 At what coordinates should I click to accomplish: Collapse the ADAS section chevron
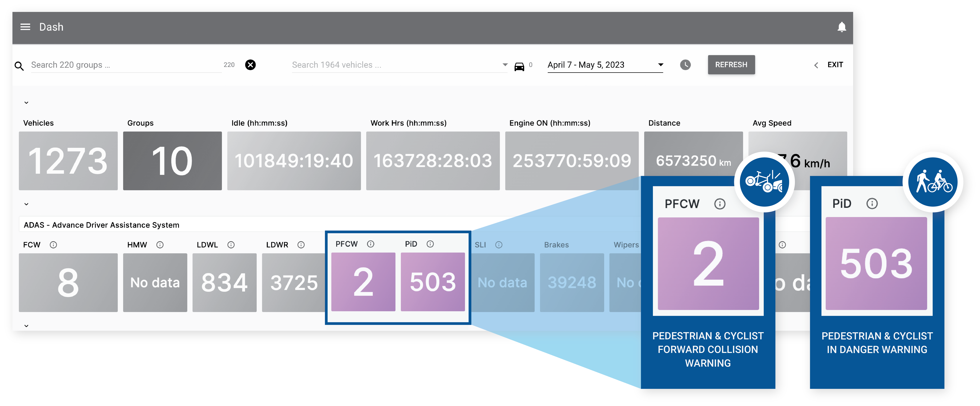click(x=26, y=204)
